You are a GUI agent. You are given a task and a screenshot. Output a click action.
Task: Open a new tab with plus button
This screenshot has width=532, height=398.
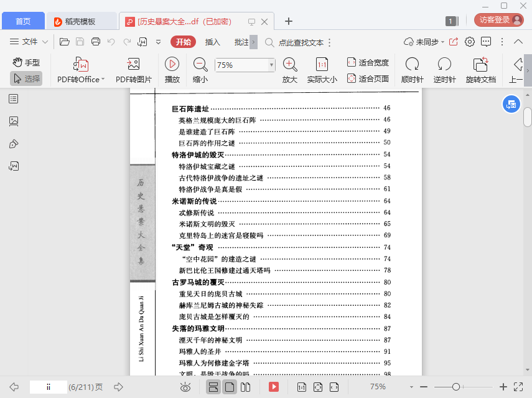pos(288,21)
